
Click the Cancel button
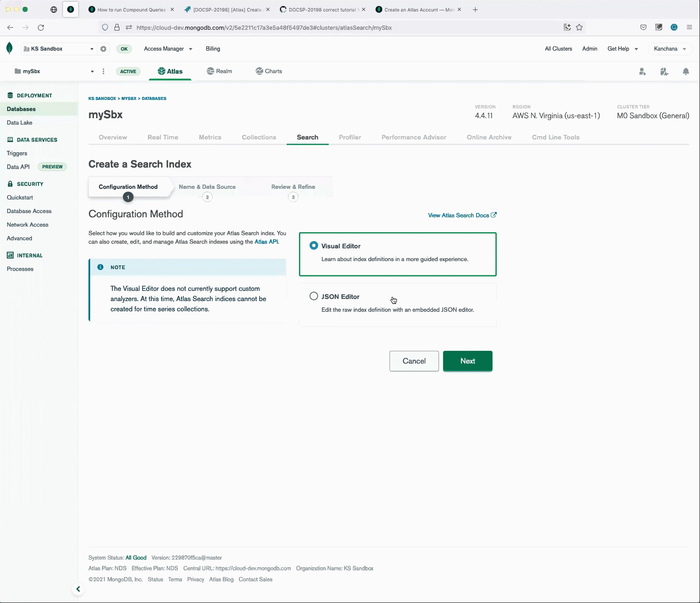click(414, 361)
